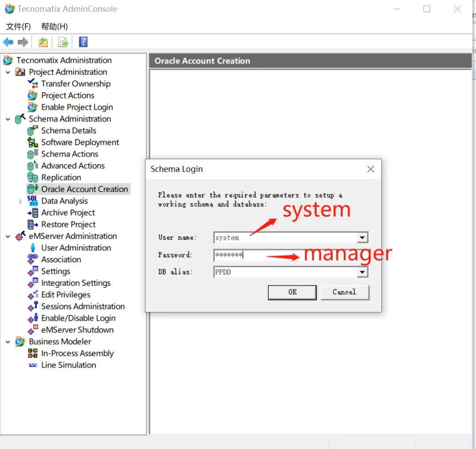Select Sessions Administration tree item
Image resolution: width=476 pixels, height=449 pixels.
[x=83, y=306]
